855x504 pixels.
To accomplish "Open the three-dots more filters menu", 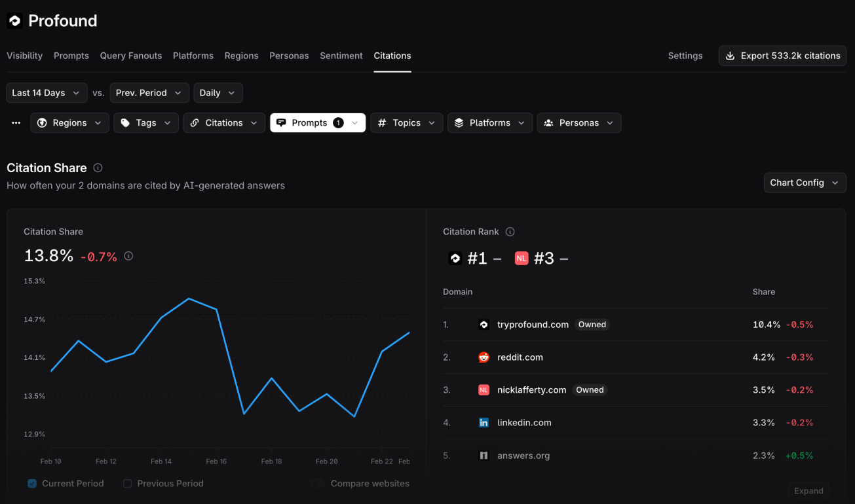I will coord(16,123).
